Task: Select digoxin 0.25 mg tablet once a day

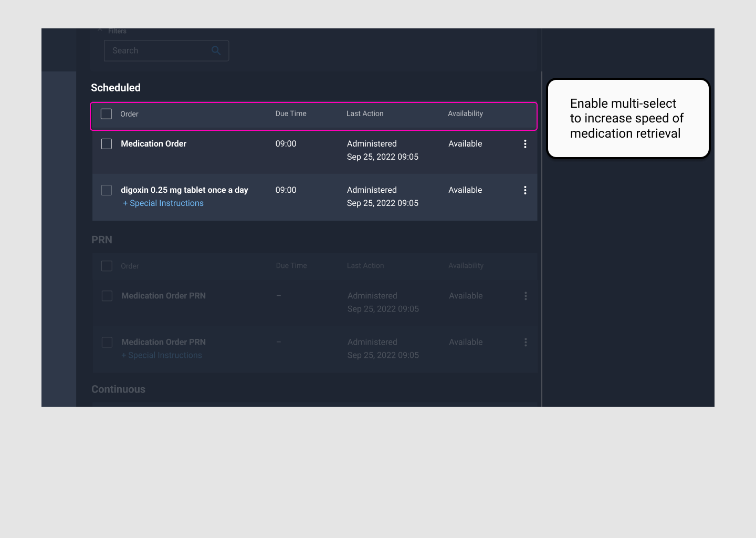Action: tap(184, 190)
